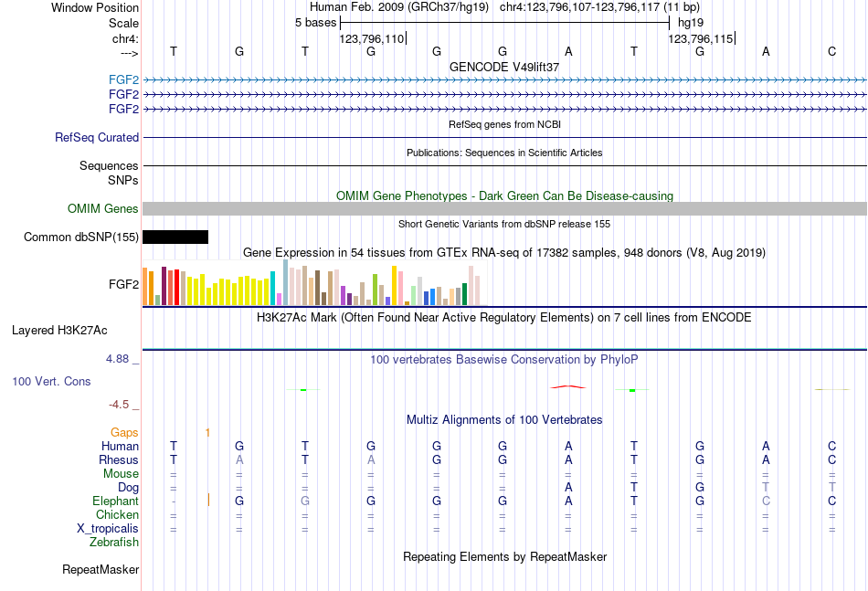
Task: Select the Gaps row label
Action: click(x=124, y=432)
